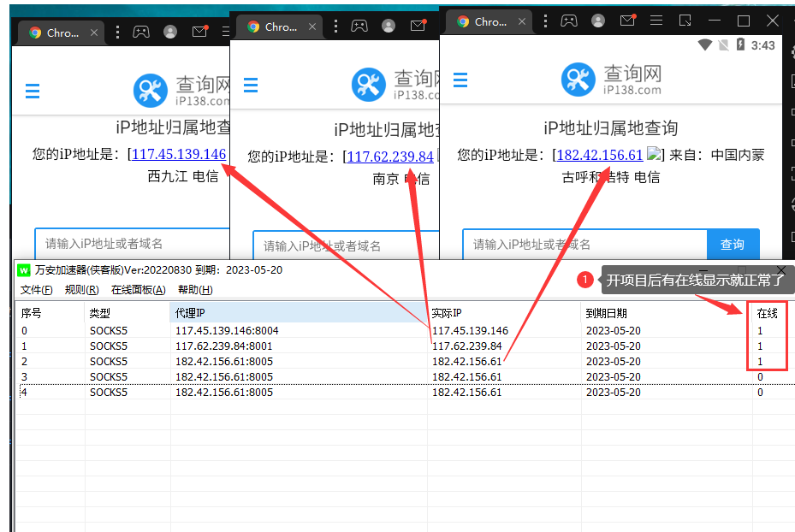Click the three-dot options icon in the leftmost window
795x532 pixels.
pyautogui.click(x=115, y=32)
